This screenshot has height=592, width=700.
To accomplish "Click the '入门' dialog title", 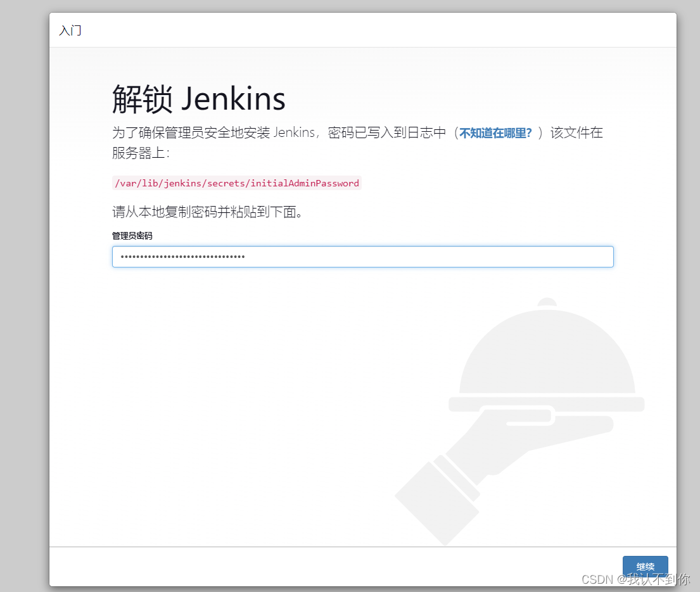I will [70, 30].
